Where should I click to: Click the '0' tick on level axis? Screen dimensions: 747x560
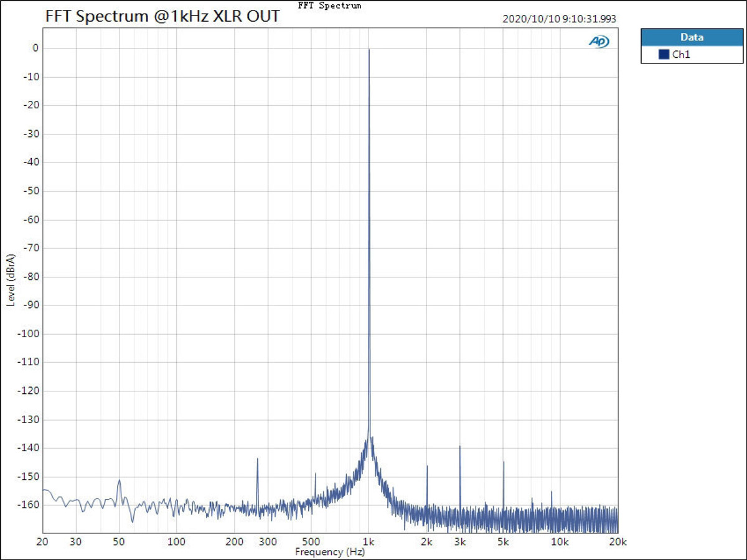click(x=35, y=48)
